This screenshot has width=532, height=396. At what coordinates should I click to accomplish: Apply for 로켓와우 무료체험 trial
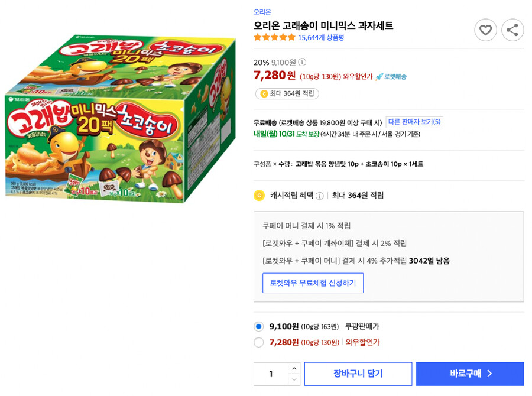tap(313, 283)
